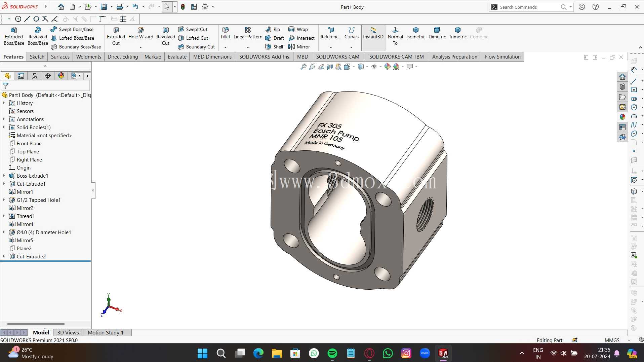
Task: Toggle the sketch grid snap icon
Action: [123, 19]
